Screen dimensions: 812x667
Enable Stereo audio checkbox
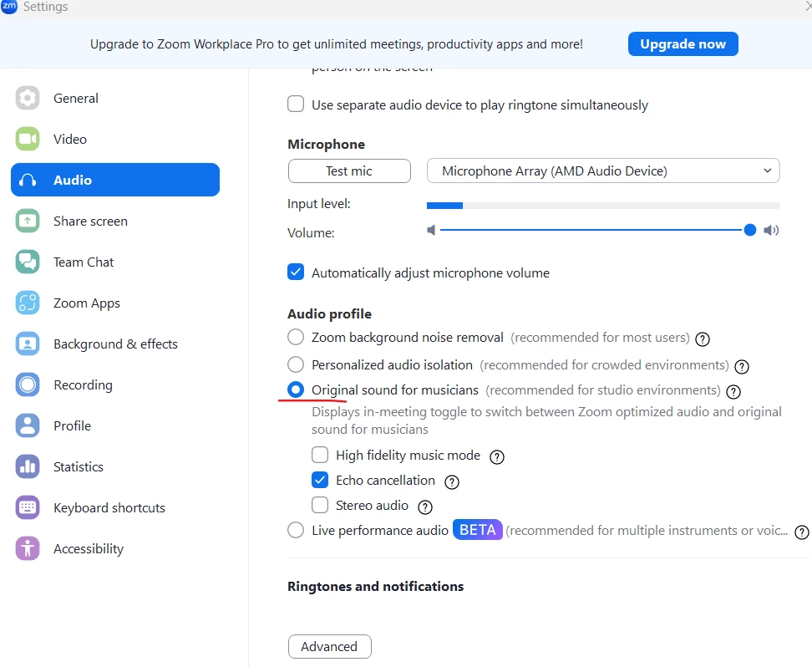(x=320, y=505)
